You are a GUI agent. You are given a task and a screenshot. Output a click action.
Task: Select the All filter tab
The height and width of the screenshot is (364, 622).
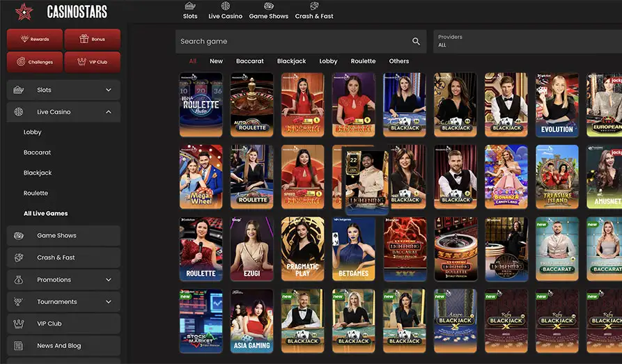point(193,61)
